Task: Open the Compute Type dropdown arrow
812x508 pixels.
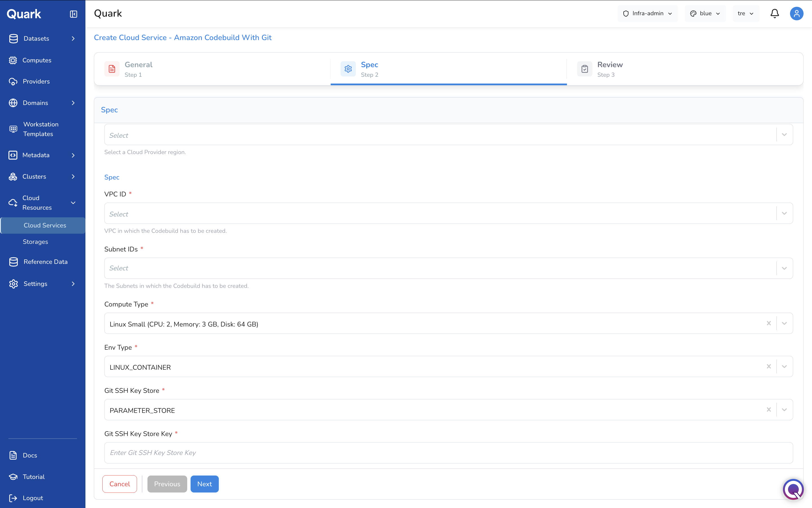Action: point(784,323)
